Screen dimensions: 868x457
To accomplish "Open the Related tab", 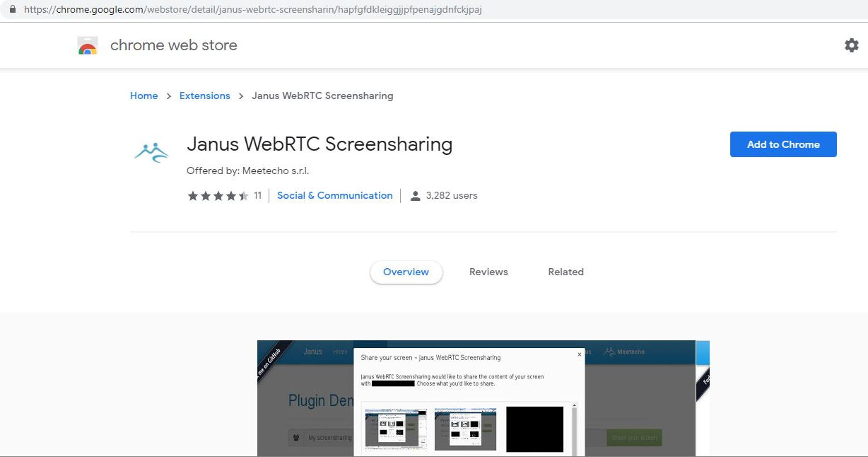I will pyautogui.click(x=565, y=272).
